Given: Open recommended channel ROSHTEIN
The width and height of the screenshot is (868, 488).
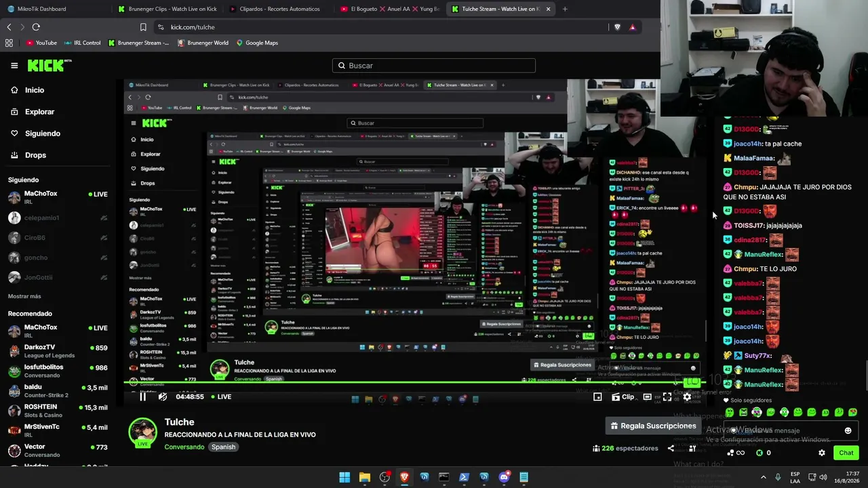Looking at the screenshot, I should tap(58, 410).
